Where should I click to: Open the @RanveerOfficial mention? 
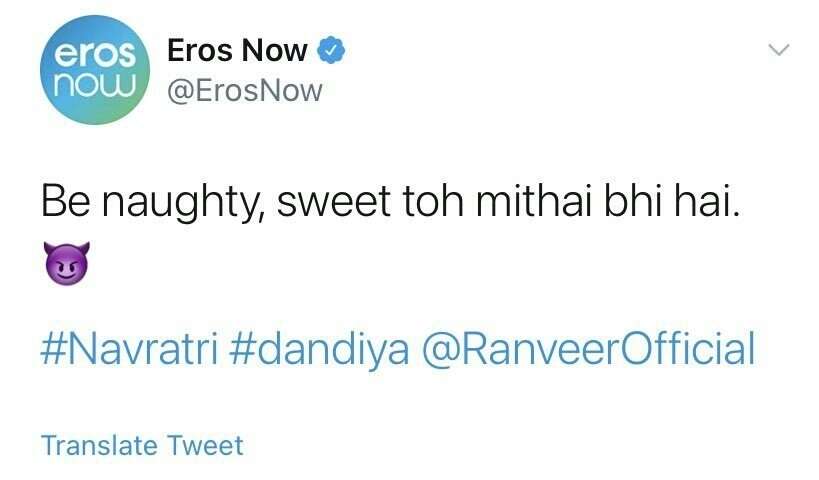click(x=589, y=350)
